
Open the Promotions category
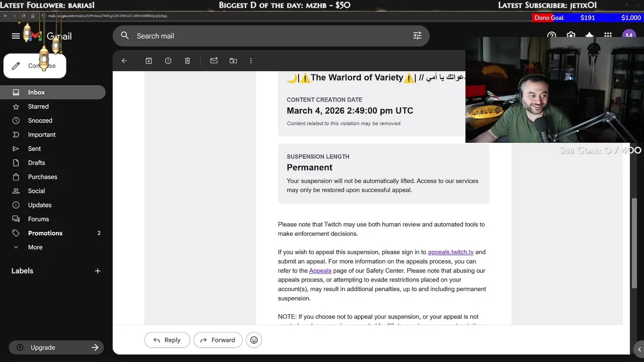point(53,233)
